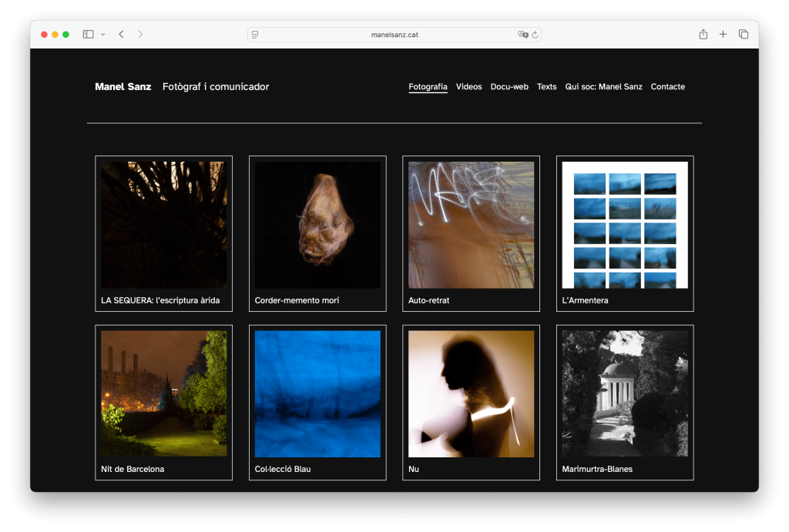Open a new tab

pyautogui.click(x=723, y=35)
